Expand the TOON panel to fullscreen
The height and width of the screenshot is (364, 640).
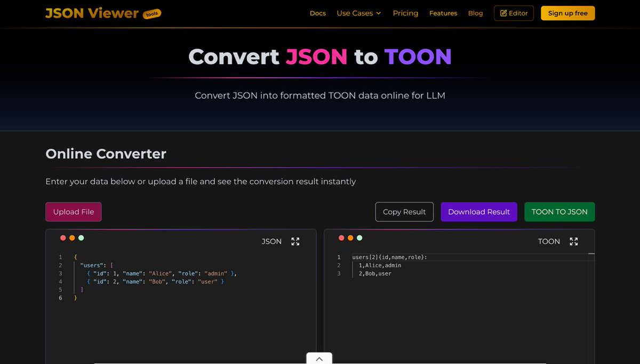pyautogui.click(x=574, y=241)
